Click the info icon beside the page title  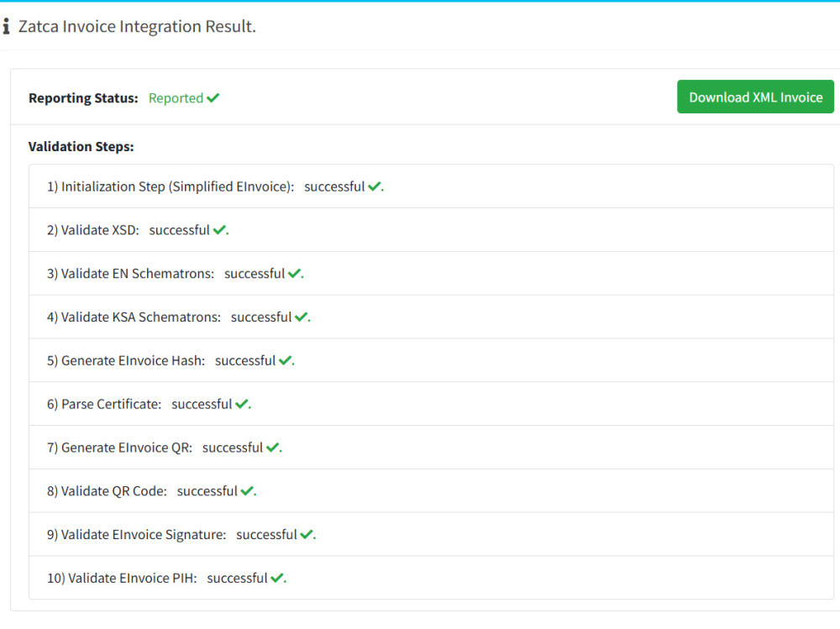[7, 26]
